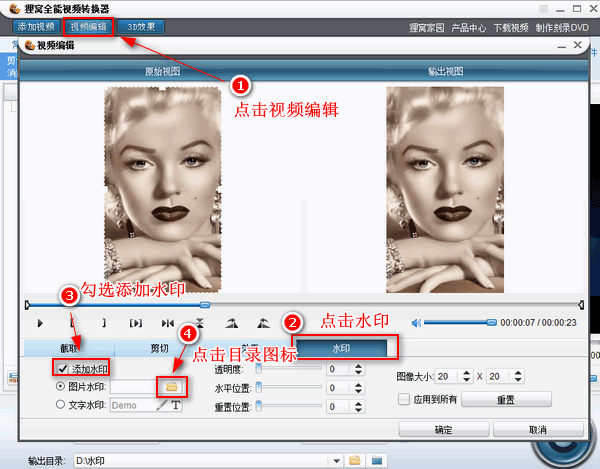Click the 原始视图 header
600x469 pixels.
163,71
